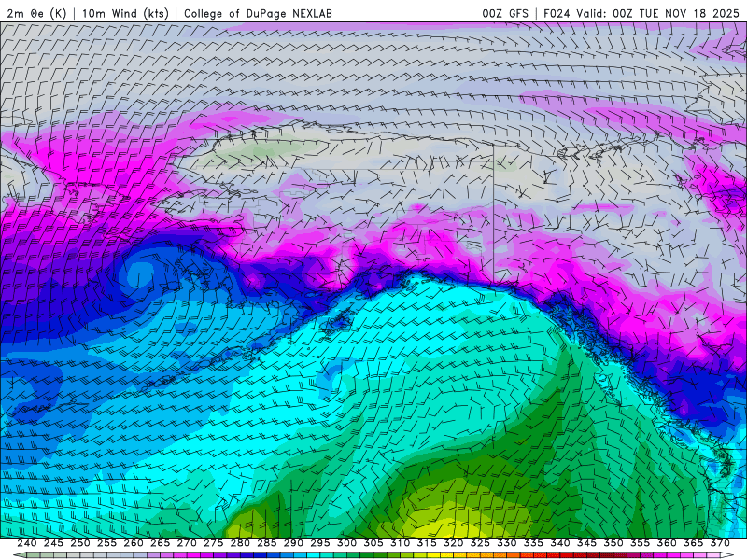Click the 370 color scale label

coord(720,543)
